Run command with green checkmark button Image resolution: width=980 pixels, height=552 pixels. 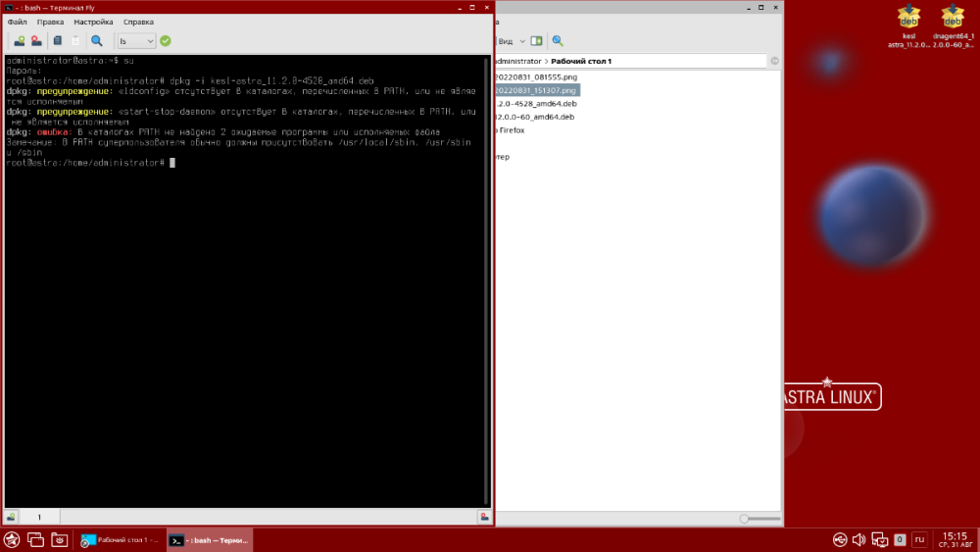[x=165, y=41]
